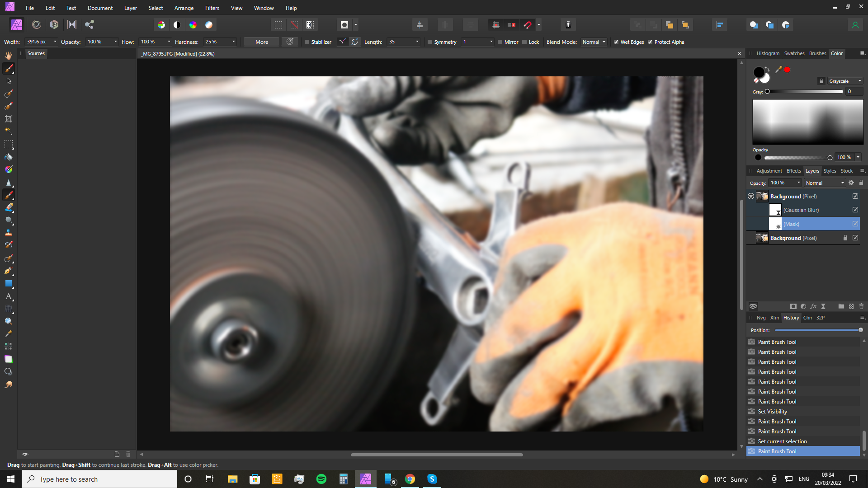Click the Set Visibility history entry
868x488 pixels.
772,412
